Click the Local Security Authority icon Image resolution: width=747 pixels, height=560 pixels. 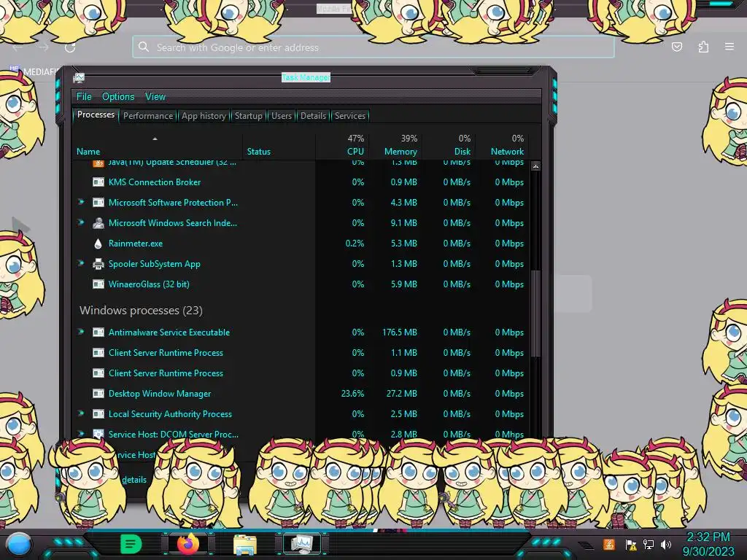click(98, 414)
